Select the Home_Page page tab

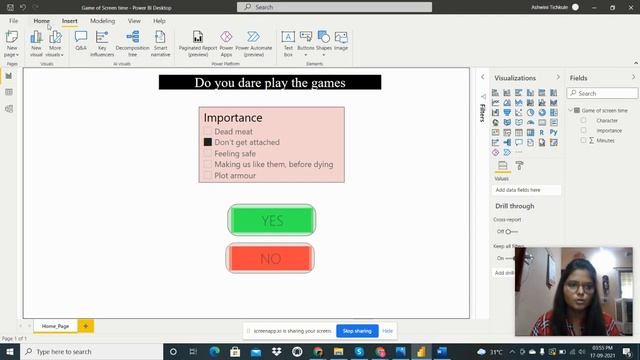55,326
